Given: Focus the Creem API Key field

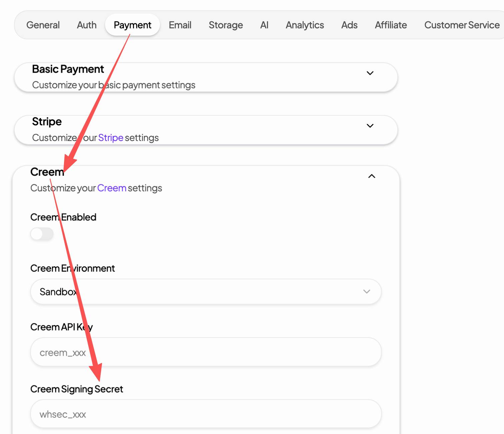Looking at the screenshot, I should (x=206, y=352).
